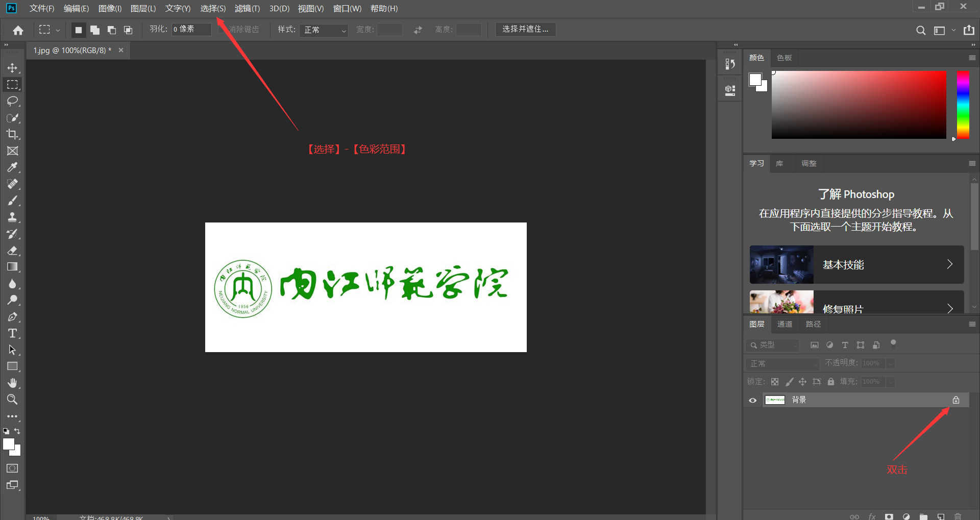Screen dimensions: 980x520
Task: Open the search magnifier in options bar
Action: pyautogui.click(x=920, y=30)
